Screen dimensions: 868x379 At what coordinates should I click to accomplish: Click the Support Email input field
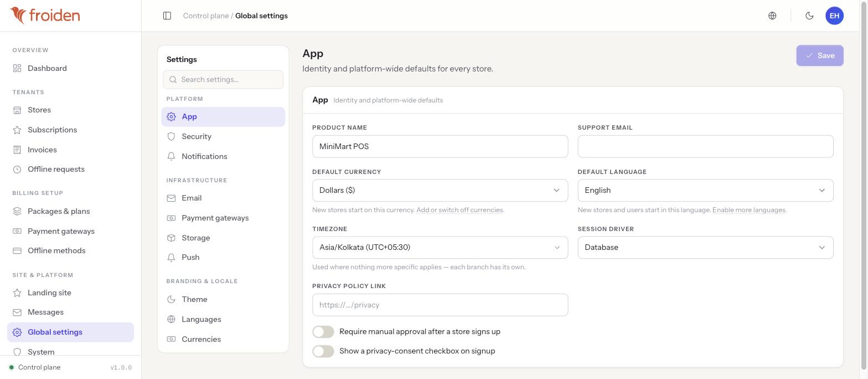pos(705,146)
